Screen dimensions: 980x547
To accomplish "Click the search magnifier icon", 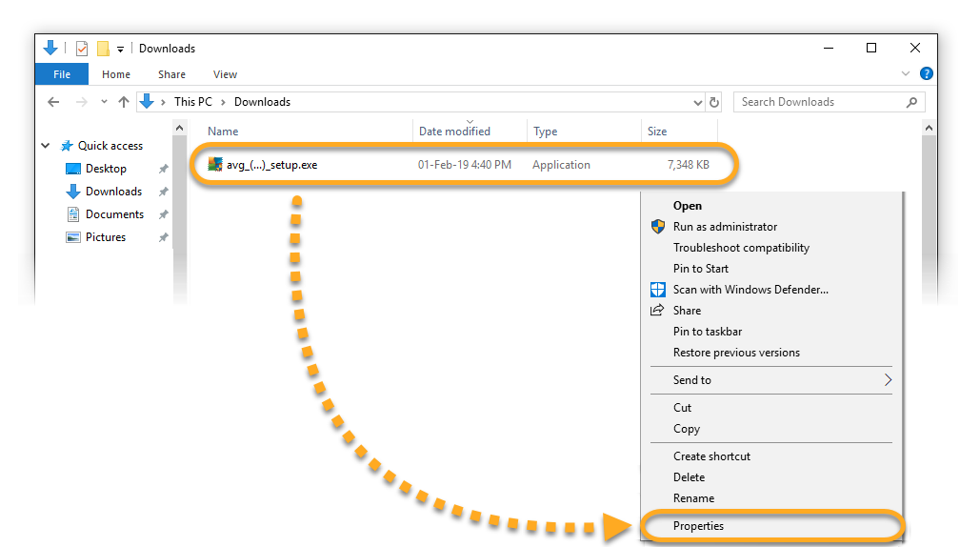I will (911, 102).
